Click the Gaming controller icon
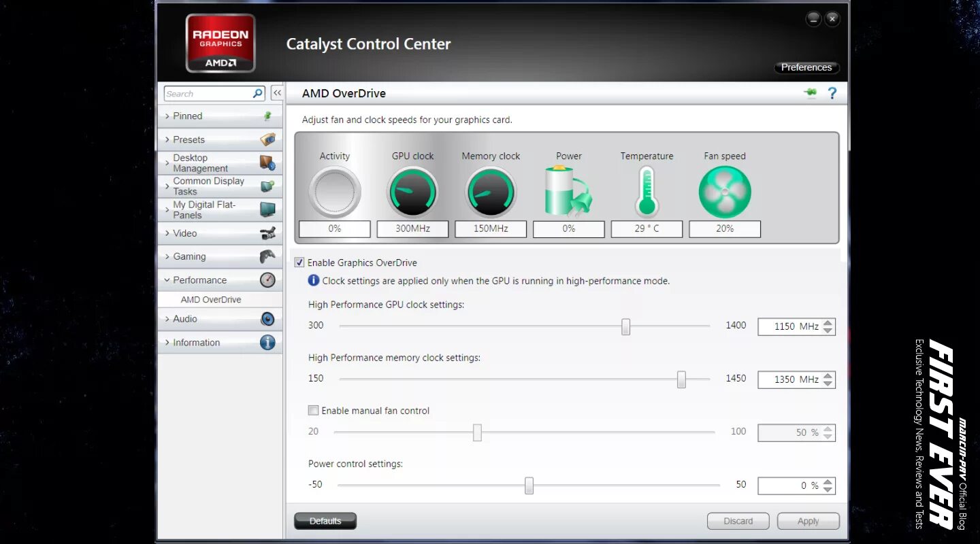This screenshot has width=980, height=544. [267, 256]
